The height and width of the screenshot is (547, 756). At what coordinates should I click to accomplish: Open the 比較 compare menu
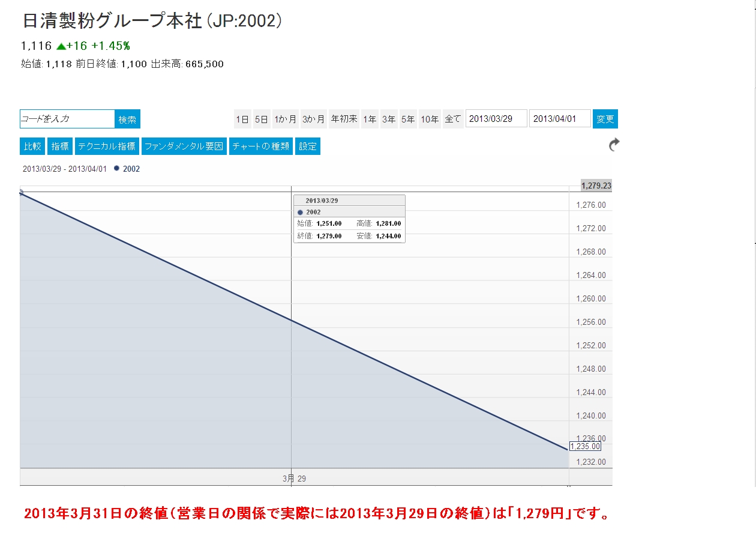[x=32, y=147]
